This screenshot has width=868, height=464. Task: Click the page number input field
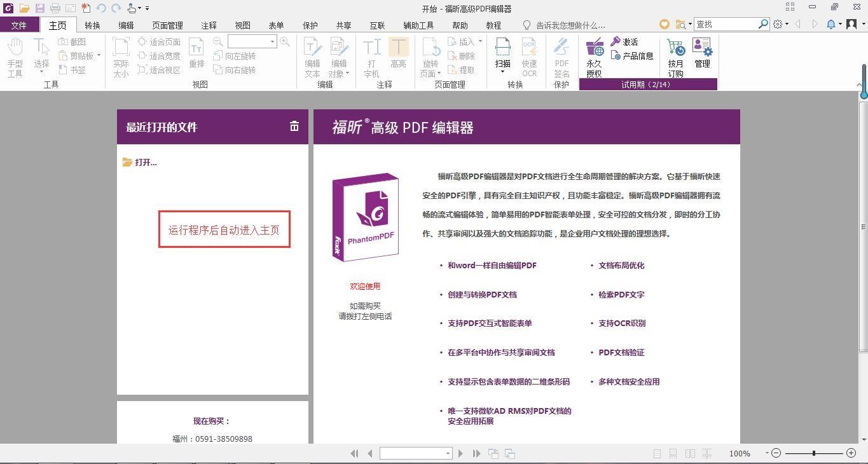coord(413,453)
